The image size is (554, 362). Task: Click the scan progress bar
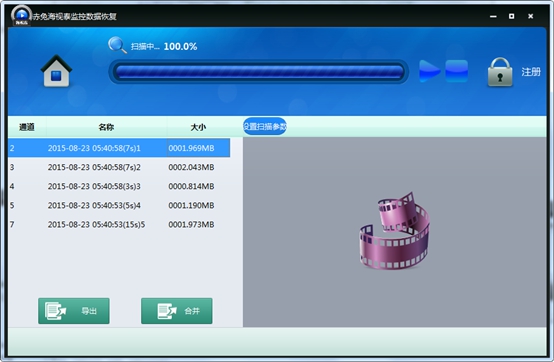[x=259, y=72]
